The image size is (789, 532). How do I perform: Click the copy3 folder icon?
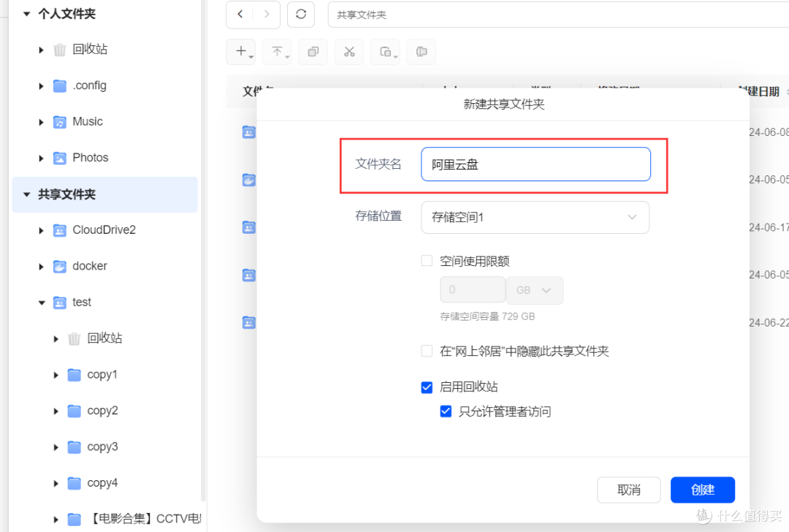74,447
